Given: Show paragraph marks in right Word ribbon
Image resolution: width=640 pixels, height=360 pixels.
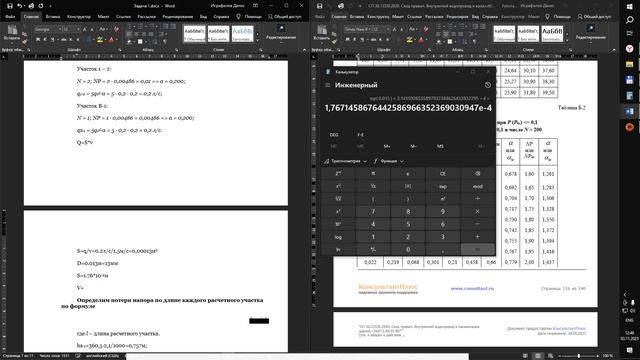Looking at the screenshot, I should [x=474, y=41].
